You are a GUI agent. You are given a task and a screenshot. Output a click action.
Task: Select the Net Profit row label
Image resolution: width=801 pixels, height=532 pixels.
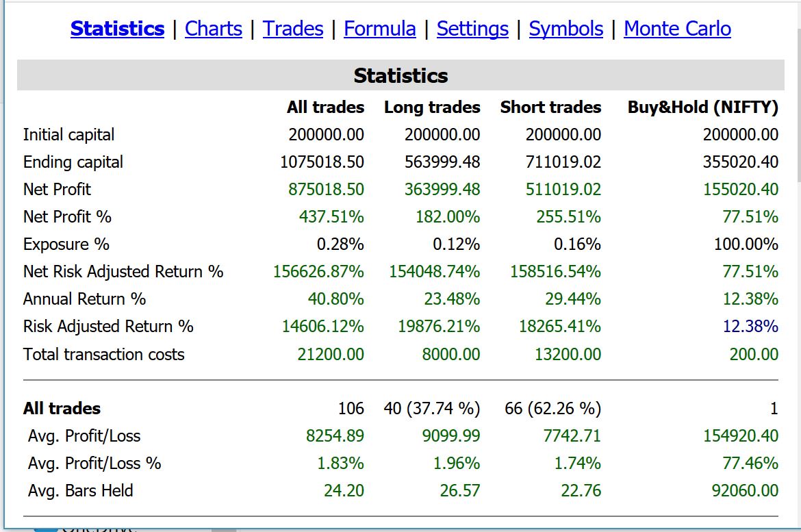[x=57, y=189]
